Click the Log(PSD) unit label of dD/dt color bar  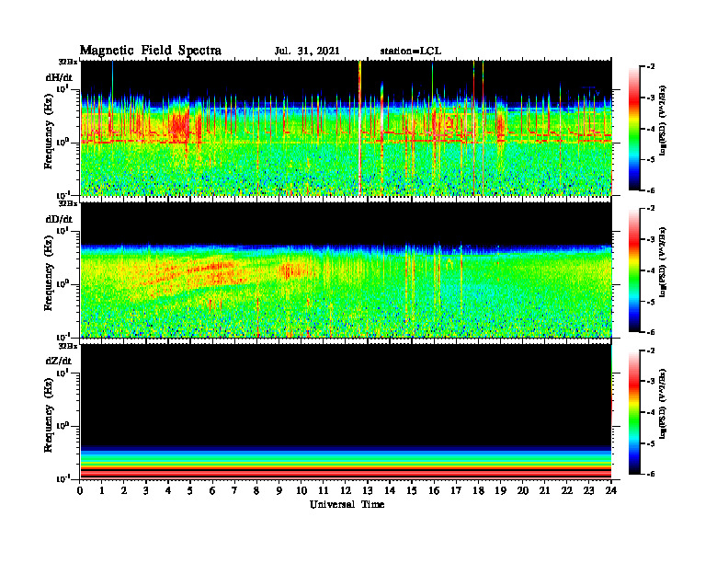coord(663,262)
